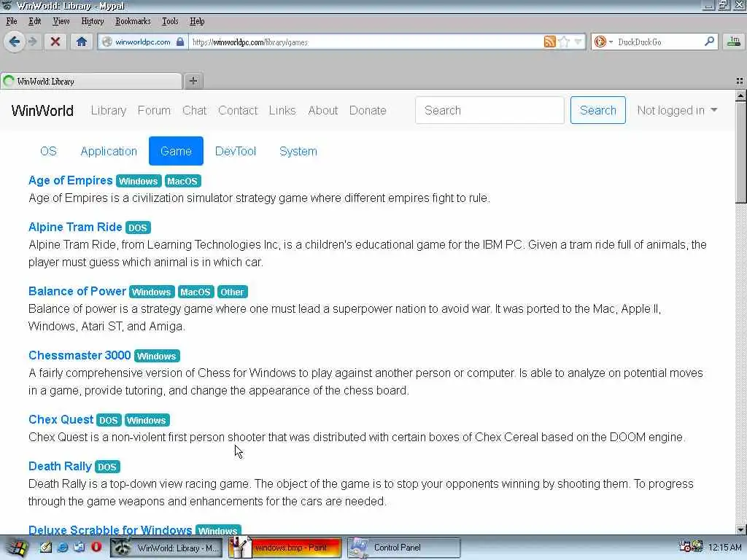Click the Forward arrow in navigation bar
Screen dimensions: 747x560
coord(33,42)
